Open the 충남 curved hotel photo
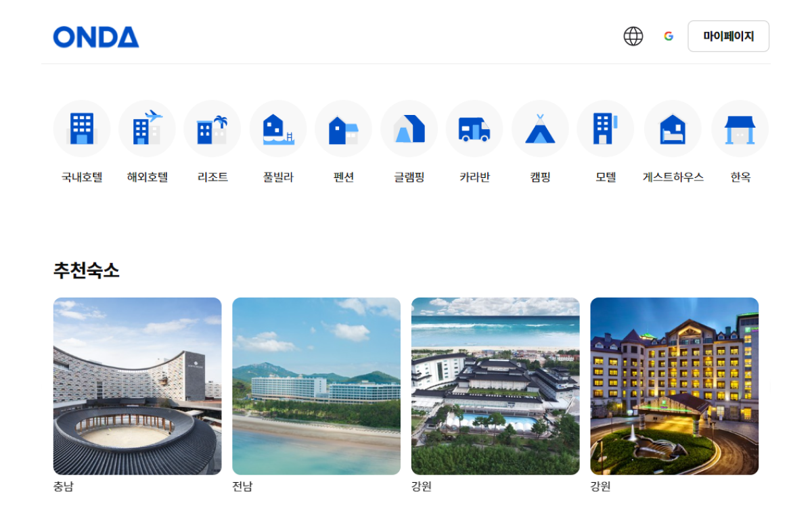The width and height of the screenshot is (812, 514). pos(137,386)
